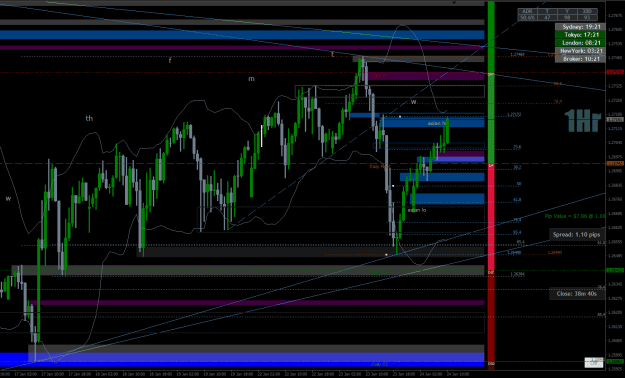Click the Broker 10:21 time label
The image size is (625, 378).
[580, 59]
